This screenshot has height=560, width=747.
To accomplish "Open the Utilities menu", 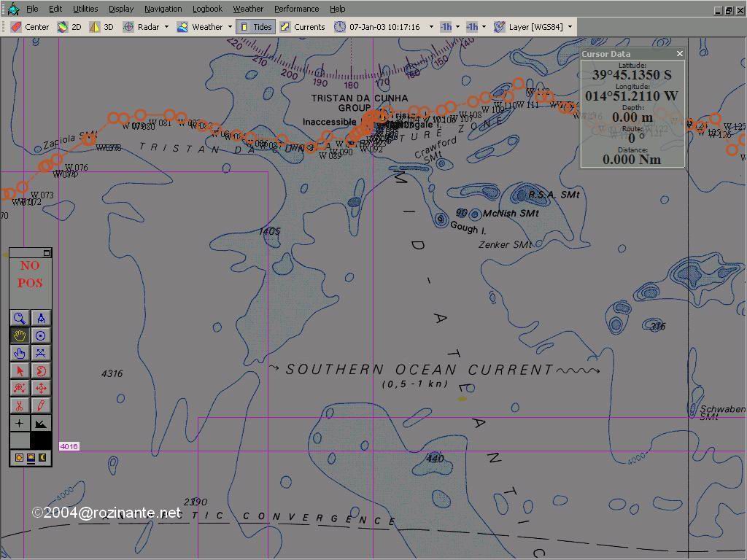I will pos(85,9).
